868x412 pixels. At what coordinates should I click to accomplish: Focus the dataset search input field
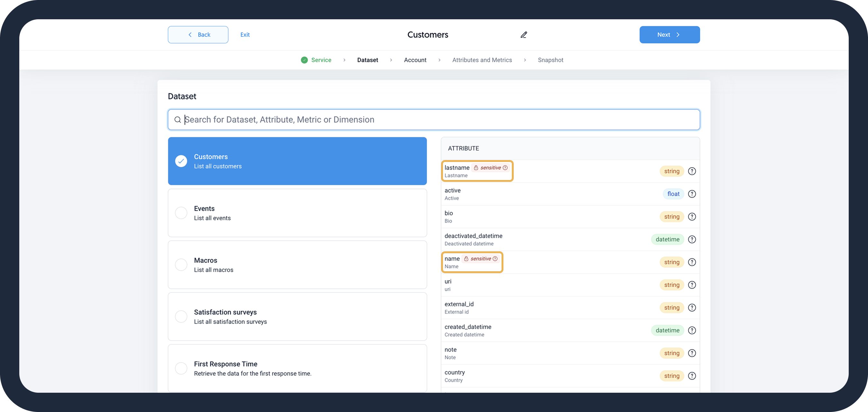(x=438, y=120)
